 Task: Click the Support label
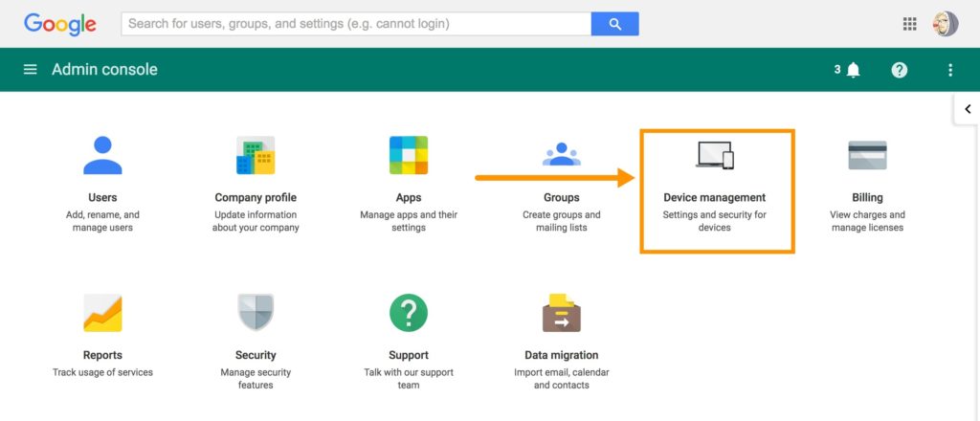[x=409, y=355]
